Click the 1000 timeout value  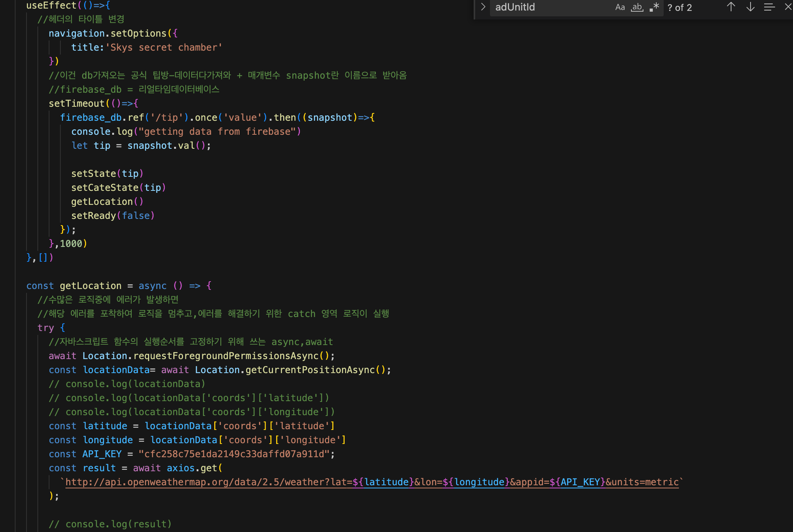pos(71,244)
